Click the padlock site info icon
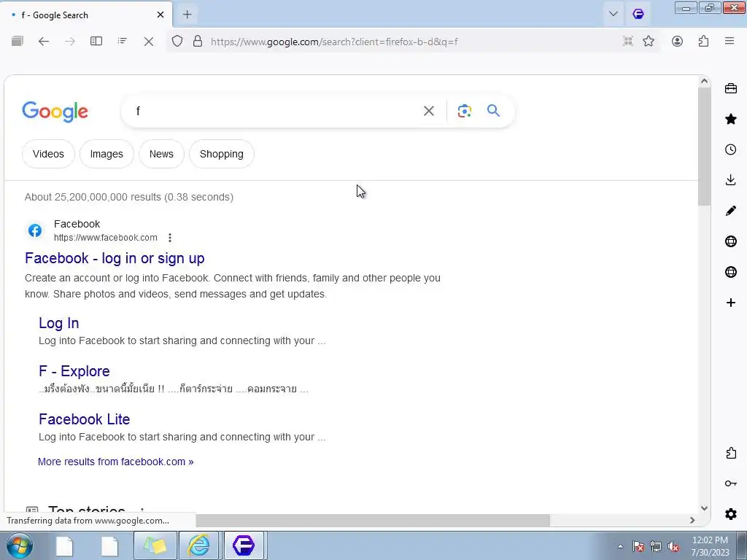 198,42
